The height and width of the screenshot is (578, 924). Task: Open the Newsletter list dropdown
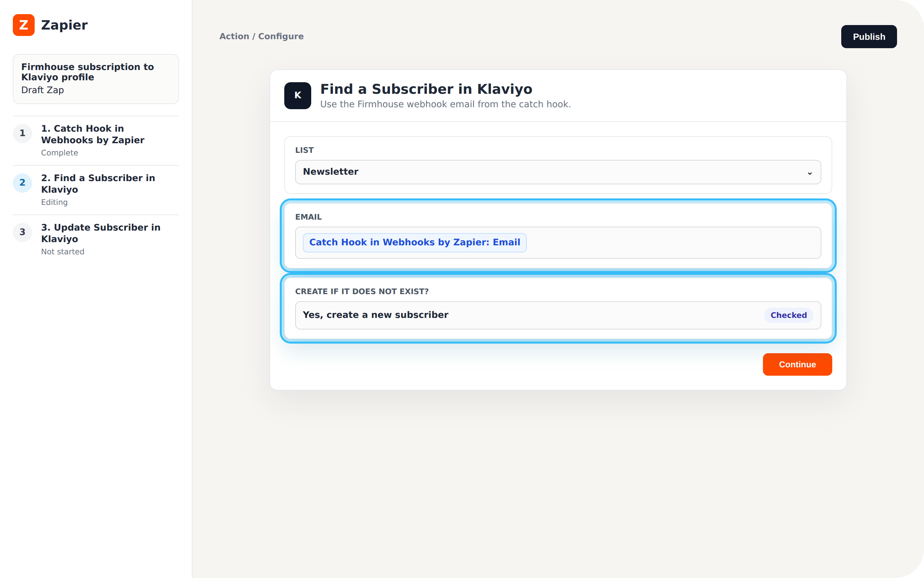(x=558, y=172)
